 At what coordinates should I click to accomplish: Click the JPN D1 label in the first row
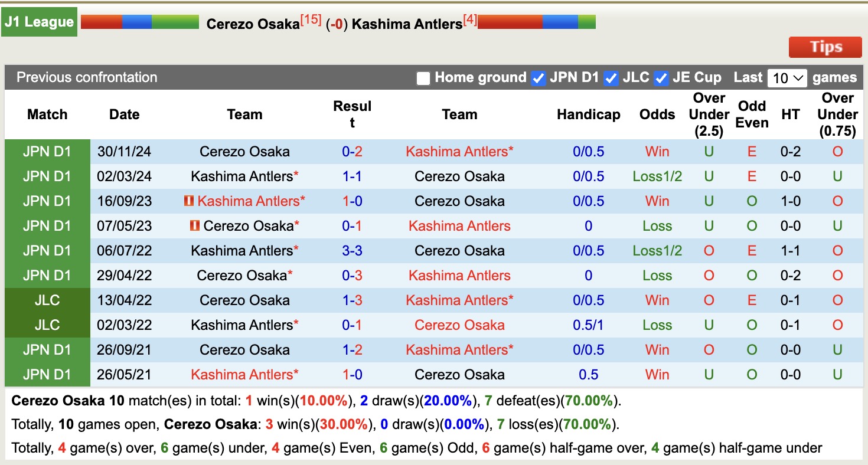[47, 151]
